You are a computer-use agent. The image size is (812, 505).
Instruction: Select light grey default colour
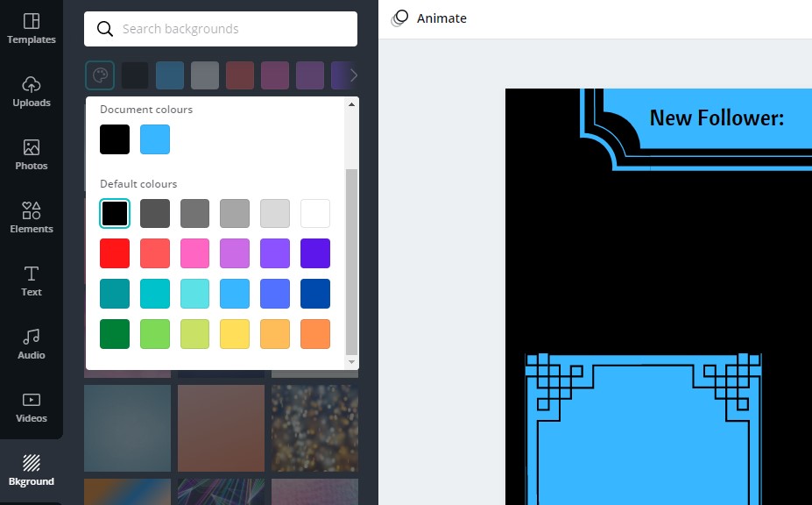click(x=235, y=213)
